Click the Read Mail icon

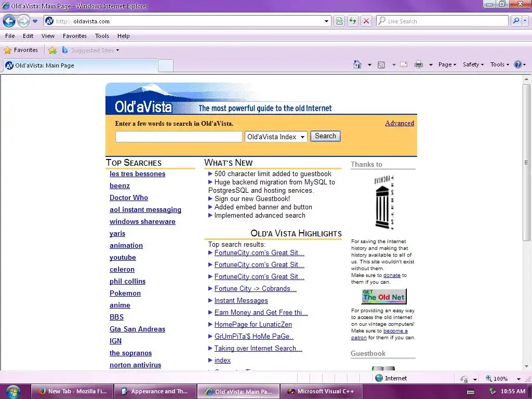(404, 64)
